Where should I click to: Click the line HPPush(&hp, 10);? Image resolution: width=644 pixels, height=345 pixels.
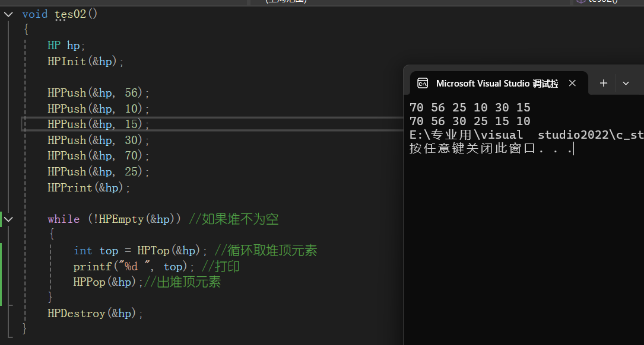pos(98,108)
